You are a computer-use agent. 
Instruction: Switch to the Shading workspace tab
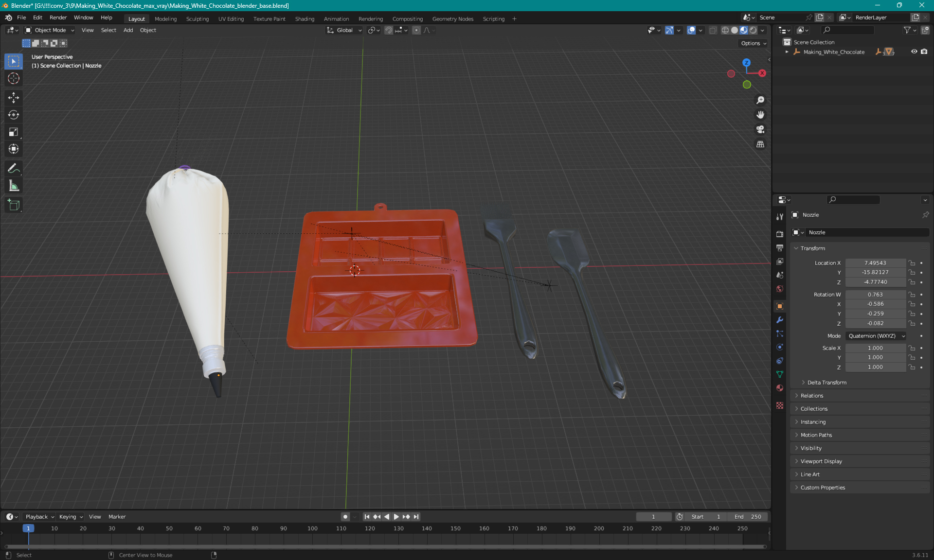click(x=305, y=19)
